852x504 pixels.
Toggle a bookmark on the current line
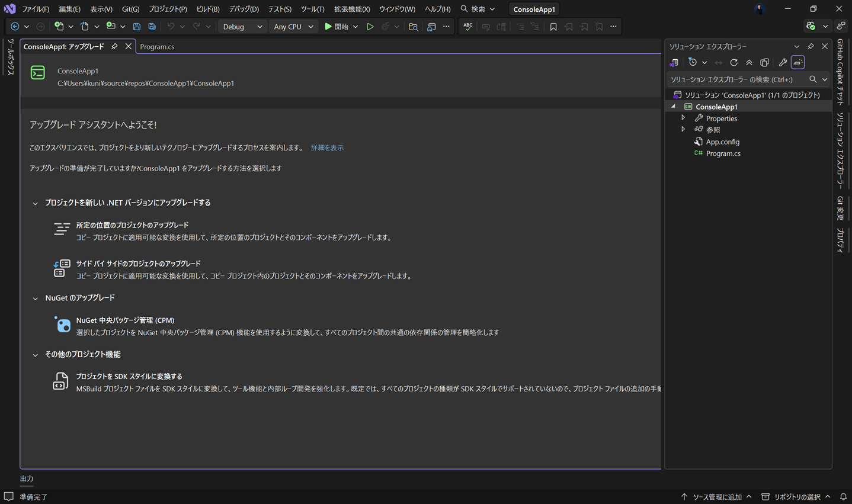(553, 26)
